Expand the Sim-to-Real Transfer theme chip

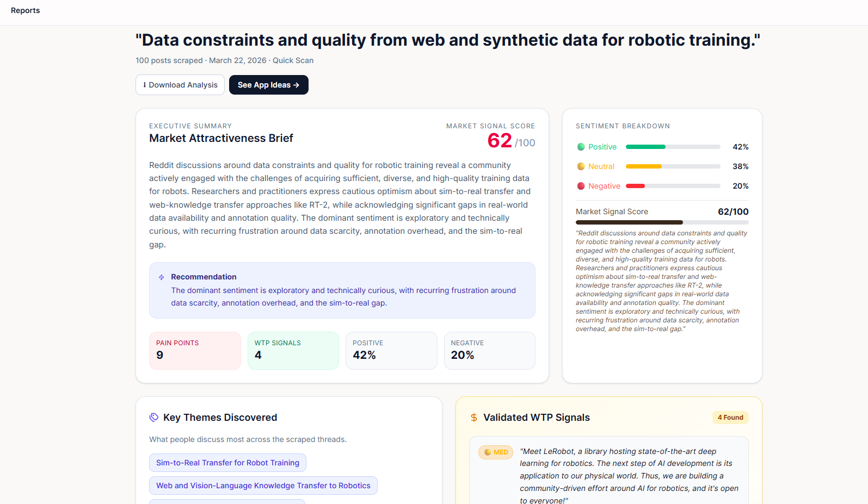pos(227,463)
